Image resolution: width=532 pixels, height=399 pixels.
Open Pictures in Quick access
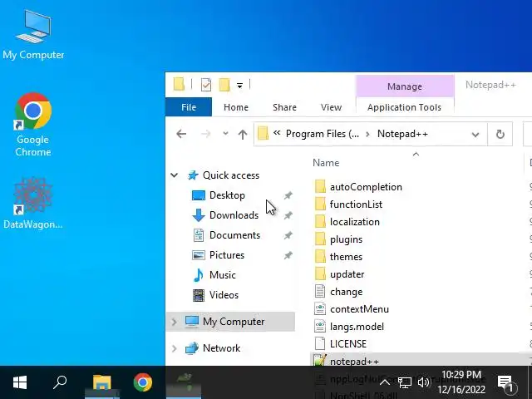pos(227,255)
